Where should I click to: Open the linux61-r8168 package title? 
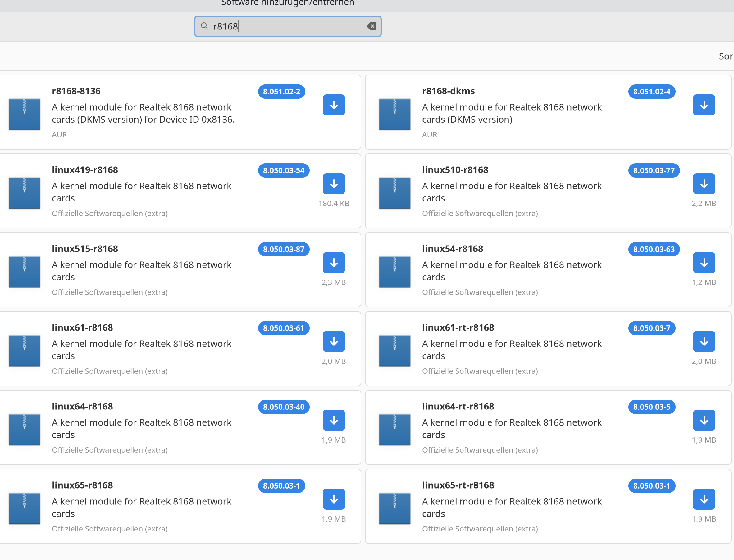pyautogui.click(x=82, y=327)
